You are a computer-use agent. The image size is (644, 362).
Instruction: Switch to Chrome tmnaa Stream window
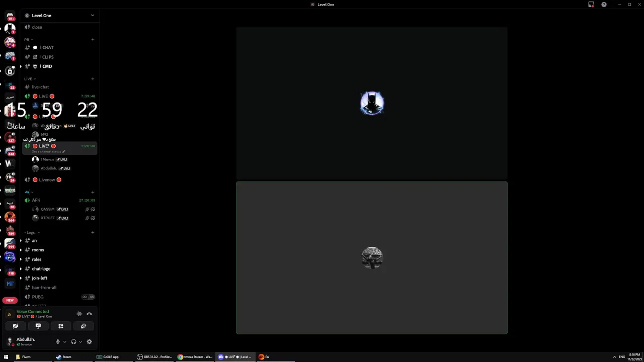(x=195, y=357)
